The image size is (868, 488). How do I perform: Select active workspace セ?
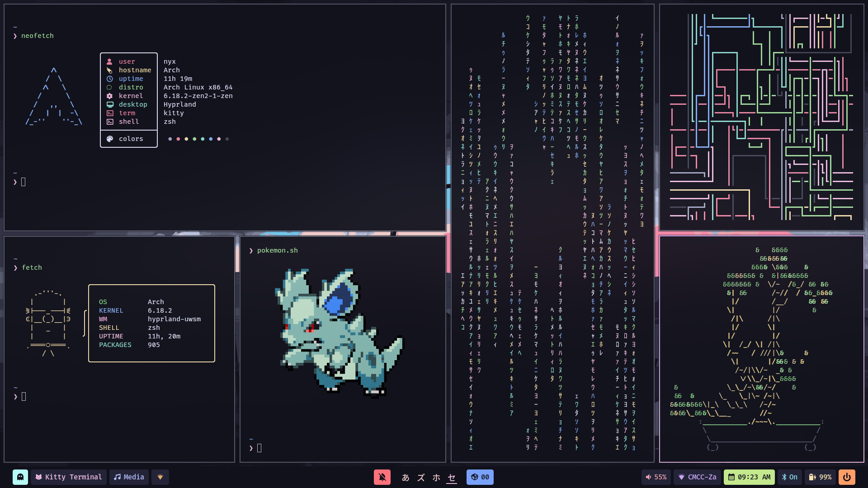(x=452, y=478)
